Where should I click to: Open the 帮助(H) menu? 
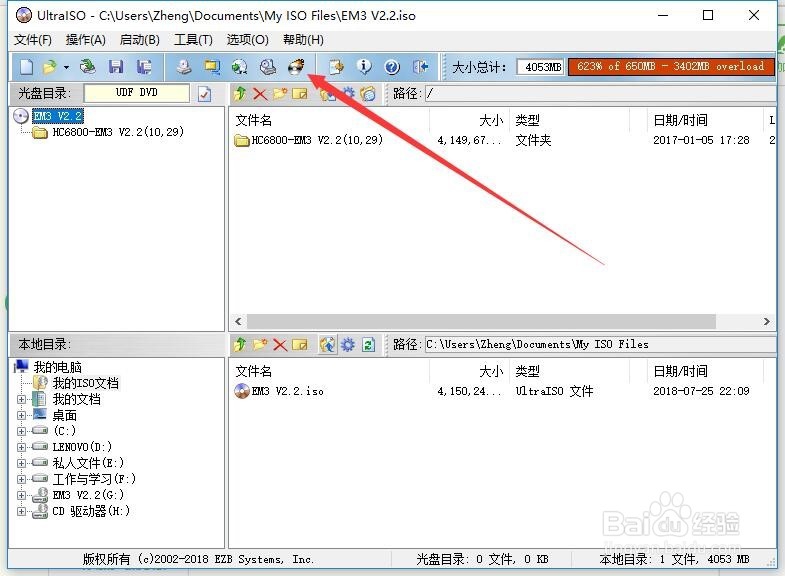(x=303, y=40)
